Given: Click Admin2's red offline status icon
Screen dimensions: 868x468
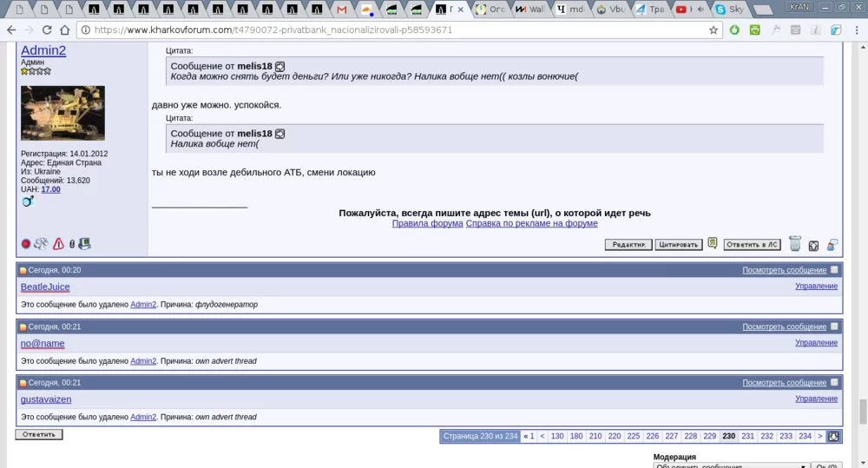Looking at the screenshot, I should pyautogui.click(x=25, y=244).
